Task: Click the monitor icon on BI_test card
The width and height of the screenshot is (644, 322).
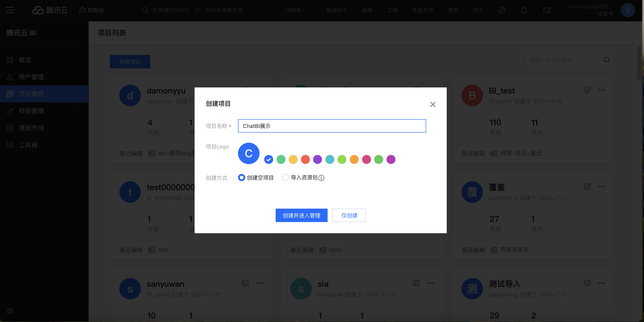Action: click(587, 90)
